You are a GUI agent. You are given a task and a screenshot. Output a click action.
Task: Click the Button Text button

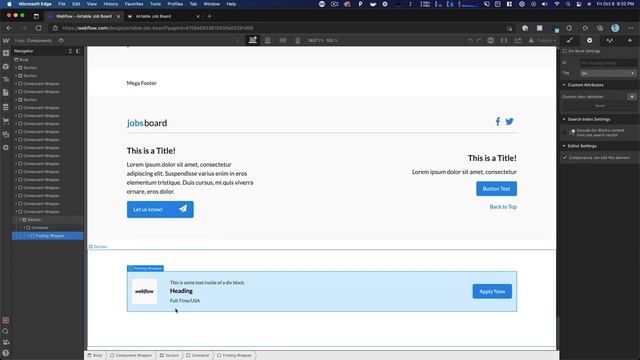click(496, 189)
